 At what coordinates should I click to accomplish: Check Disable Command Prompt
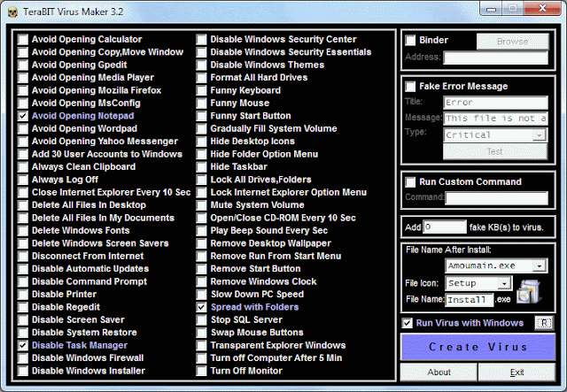tap(23, 281)
